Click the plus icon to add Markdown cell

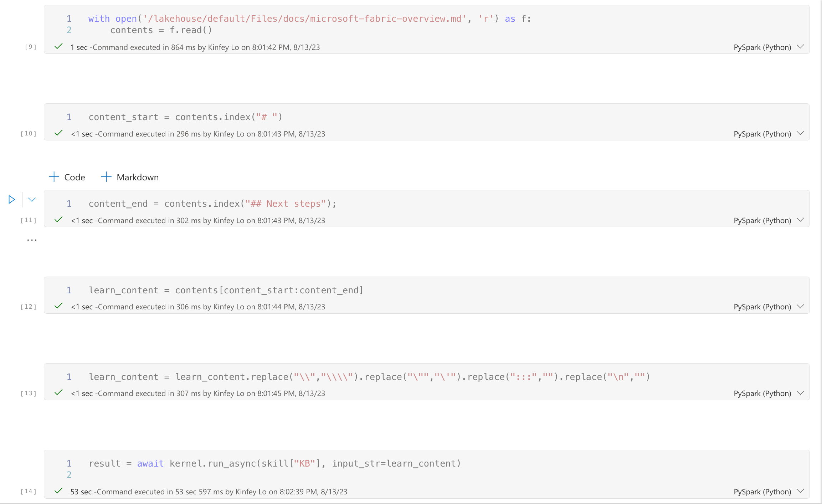(106, 177)
